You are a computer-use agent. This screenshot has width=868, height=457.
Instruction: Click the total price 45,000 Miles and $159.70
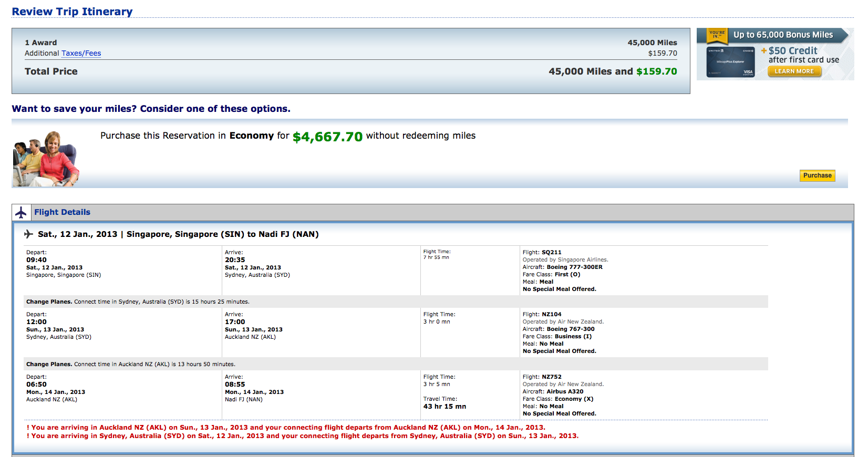pyautogui.click(x=613, y=71)
